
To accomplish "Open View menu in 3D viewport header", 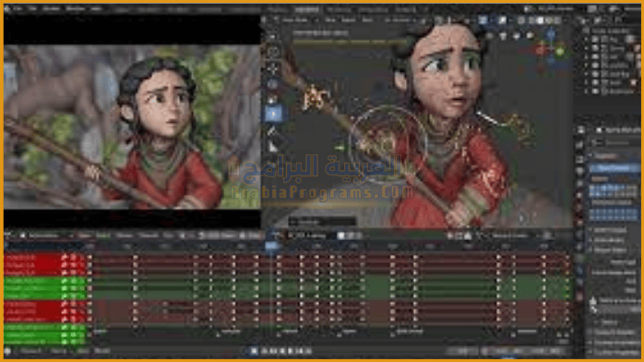I will [x=330, y=19].
